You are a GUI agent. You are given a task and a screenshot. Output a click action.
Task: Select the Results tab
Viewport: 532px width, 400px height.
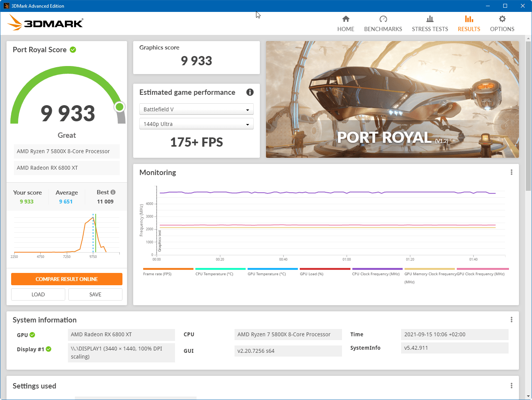click(469, 24)
